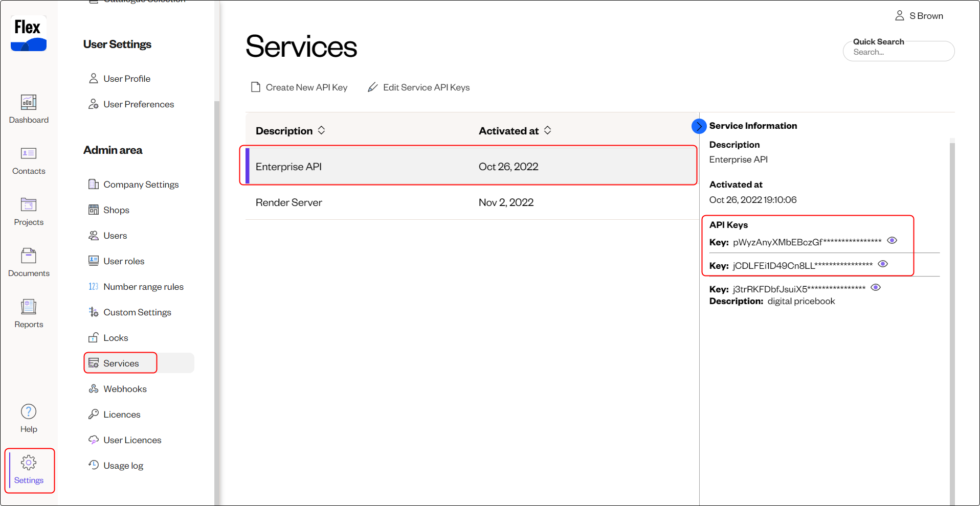Viewport: 980px width, 506px height.
Task: Open Documents from the left rail
Action: click(29, 256)
